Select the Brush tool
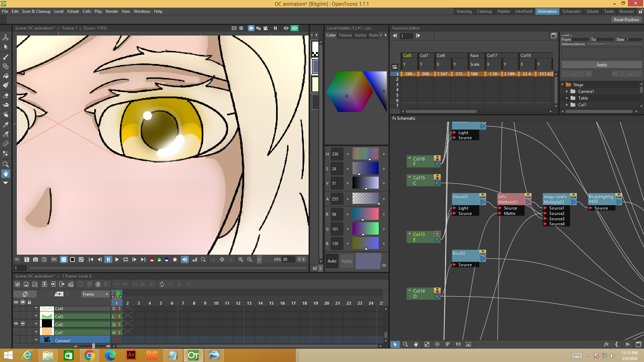The width and height of the screenshot is (644, 362). (6, 57)
